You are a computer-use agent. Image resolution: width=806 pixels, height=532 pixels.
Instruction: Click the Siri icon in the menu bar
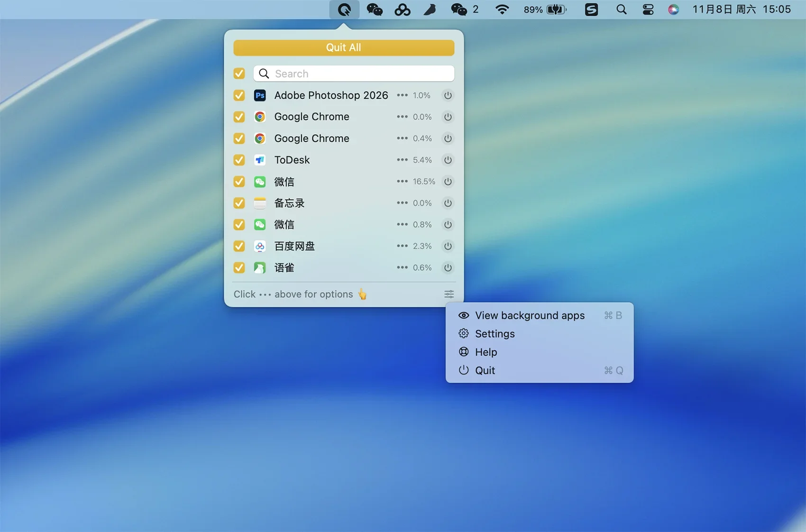tap(673, 9)
